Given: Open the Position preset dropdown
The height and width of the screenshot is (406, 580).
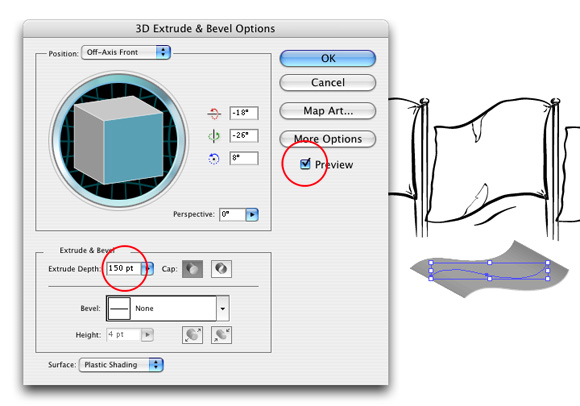Looking at the screenshot, I should coord(126,53).
